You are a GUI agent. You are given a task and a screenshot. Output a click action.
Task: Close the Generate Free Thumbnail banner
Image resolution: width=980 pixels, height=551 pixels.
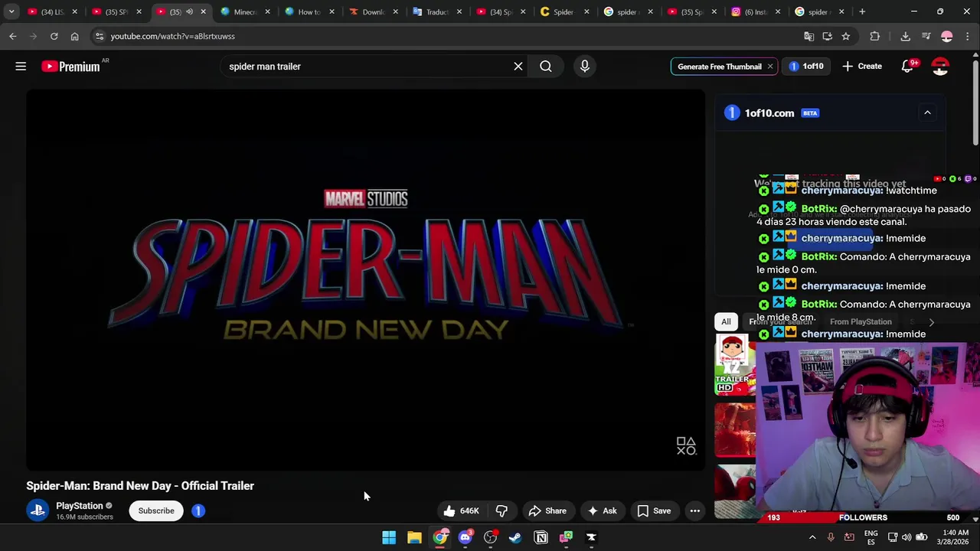click(770, 67)
